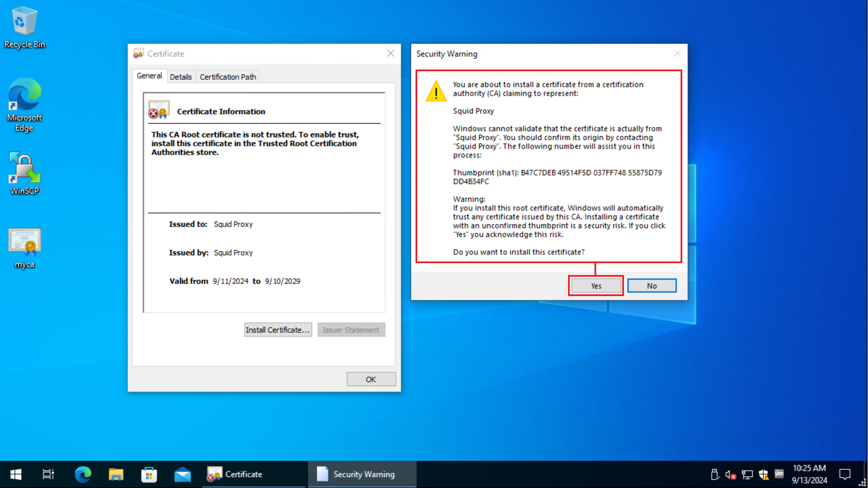Switch to Security Warning taskbar item

coord(362,474)
